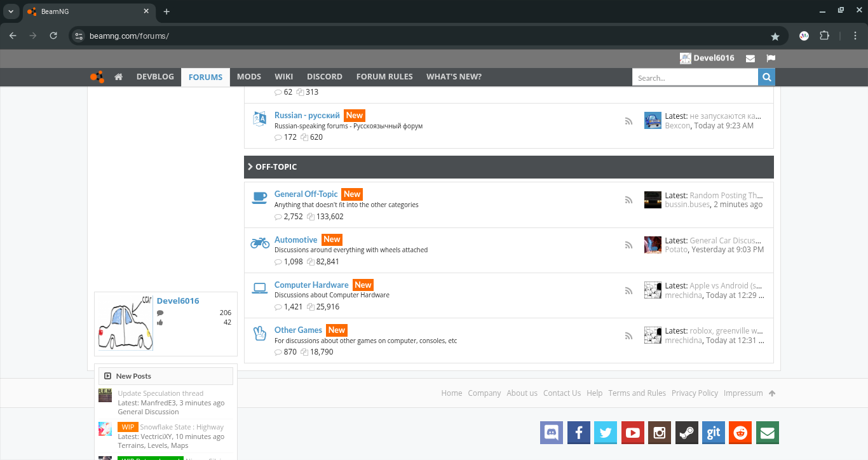Click the coffee cup icon for General Off-Topic
Screen dimensions: 868x460
coord(259,198)
